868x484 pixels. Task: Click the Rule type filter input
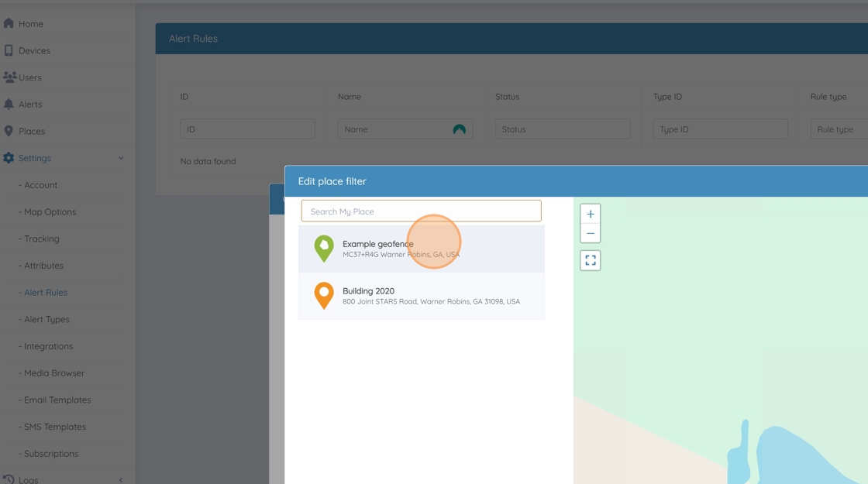(x=839, y=129)
